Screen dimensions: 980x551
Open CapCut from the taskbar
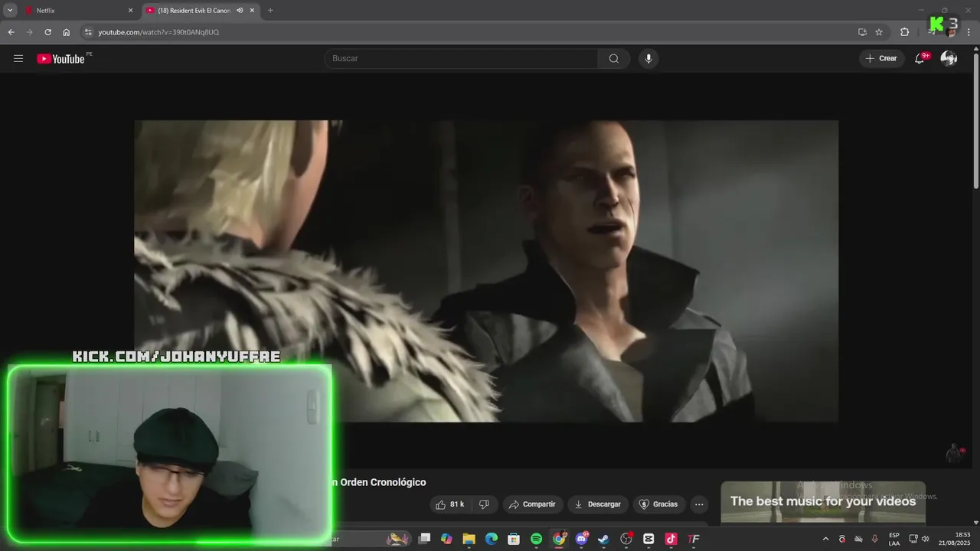(x=649, y=539)
